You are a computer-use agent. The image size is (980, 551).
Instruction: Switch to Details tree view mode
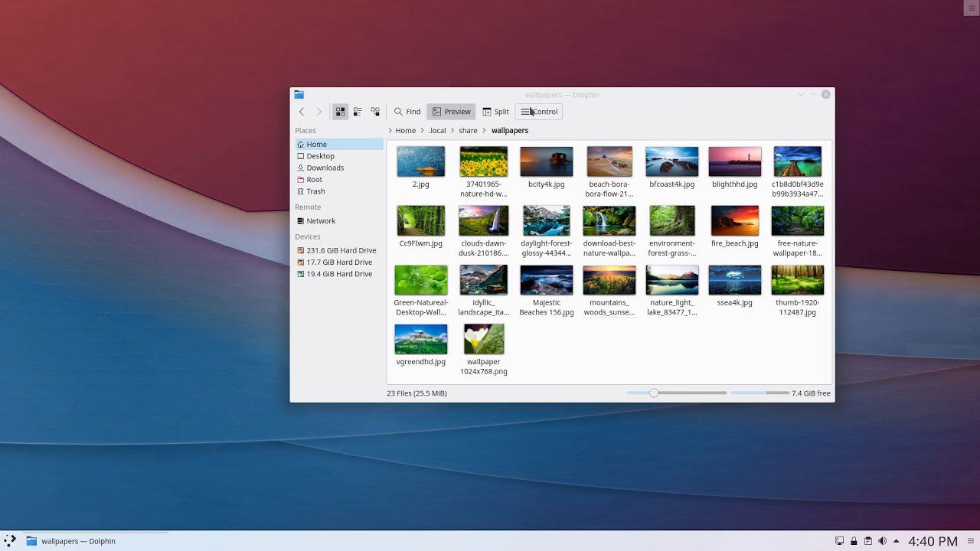tap(375, 112)
